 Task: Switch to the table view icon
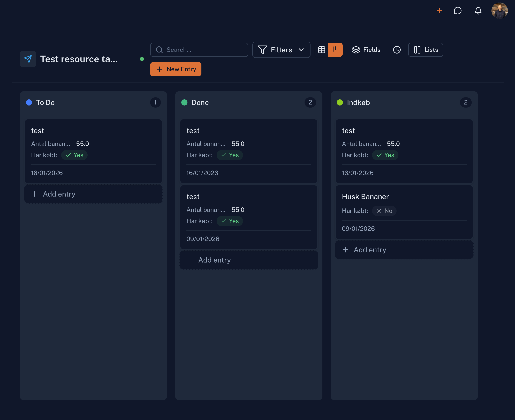322,50
